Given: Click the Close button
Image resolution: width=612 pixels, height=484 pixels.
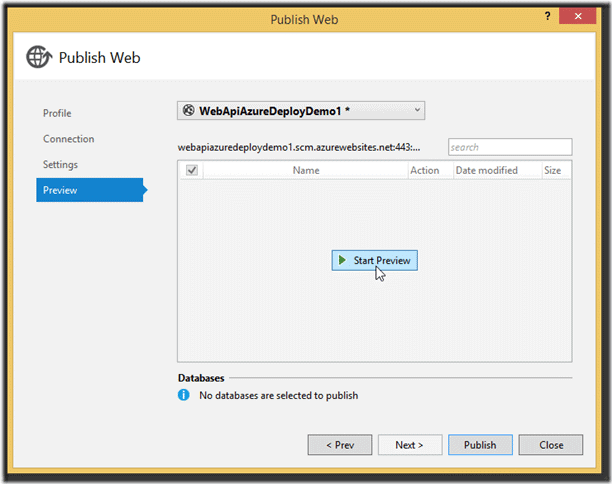Looking at the screenshot, I should click(551, 445).
